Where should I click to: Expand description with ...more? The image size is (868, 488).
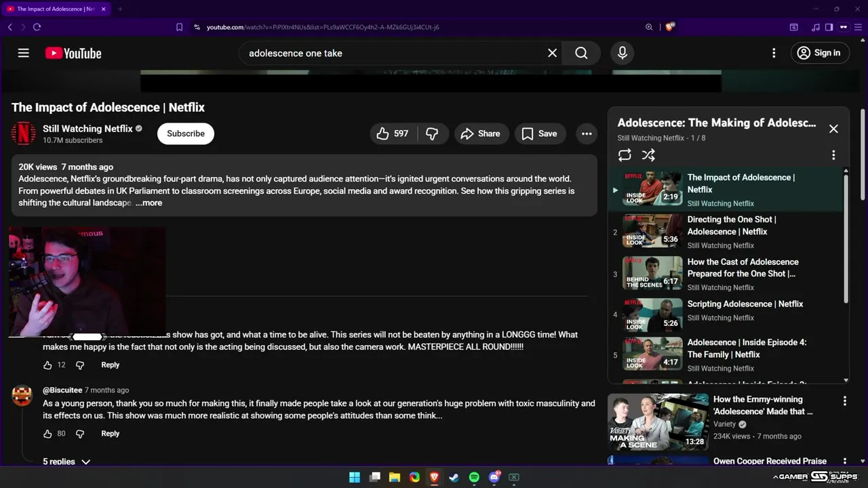click(x=149, y=203)
